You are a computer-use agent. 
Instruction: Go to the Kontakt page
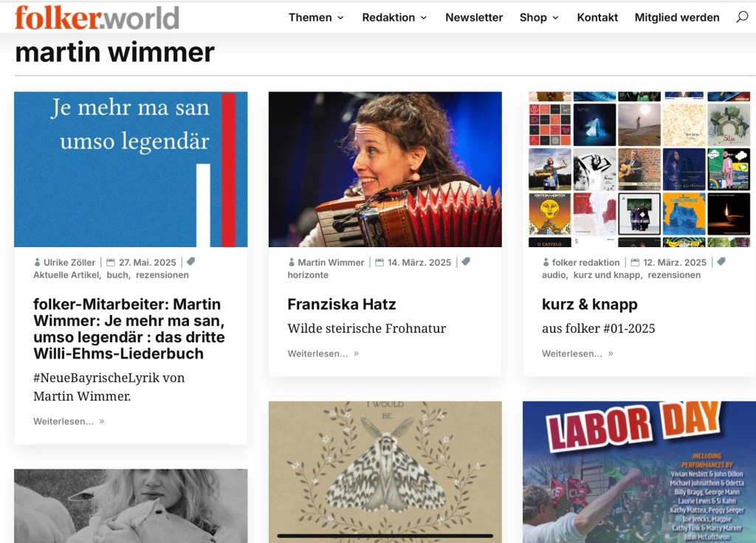[x=597, y=18]
